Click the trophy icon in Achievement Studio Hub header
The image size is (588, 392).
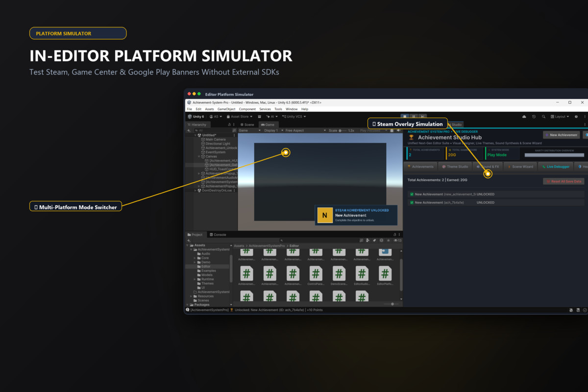click(x=411, y=138)
